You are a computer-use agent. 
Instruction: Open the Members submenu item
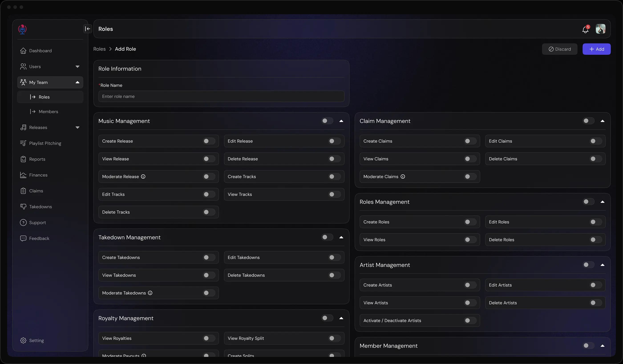[50, 111]
